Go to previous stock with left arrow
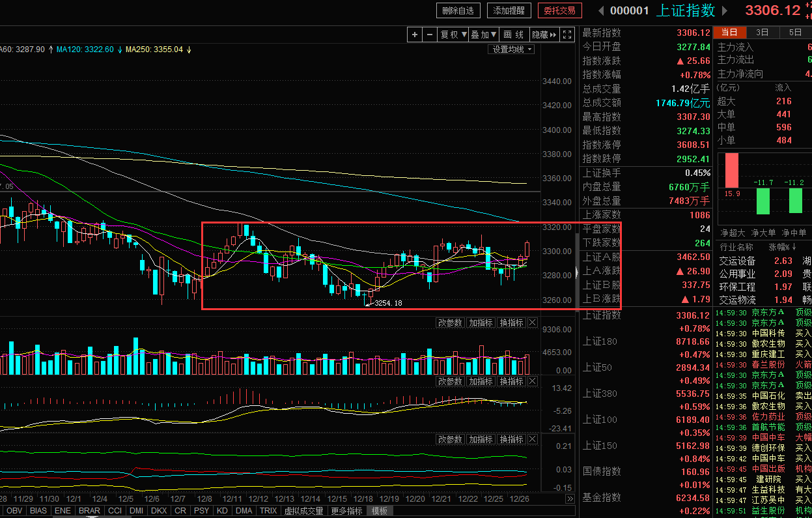Image resolution: width=812 pixels, height=518 pixels. click(x=600, y=10)
